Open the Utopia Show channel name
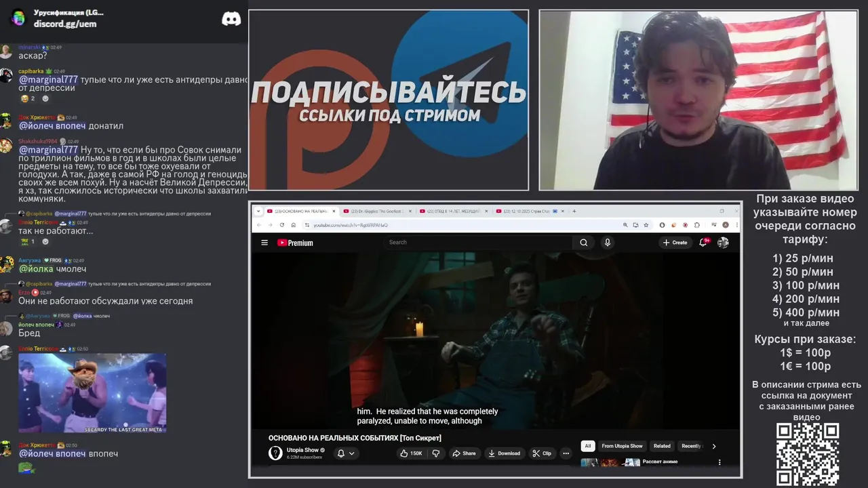The width and height of the screenshot is (868, 488). point(302,450)
